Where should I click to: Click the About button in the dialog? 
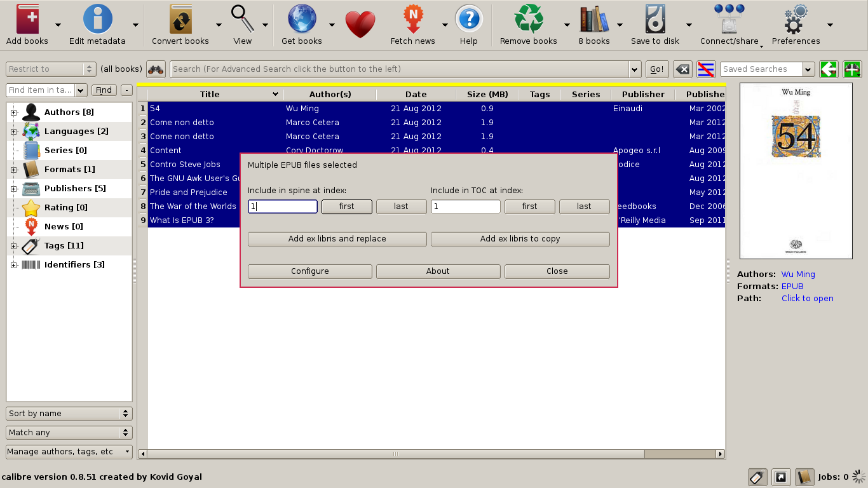438,271
